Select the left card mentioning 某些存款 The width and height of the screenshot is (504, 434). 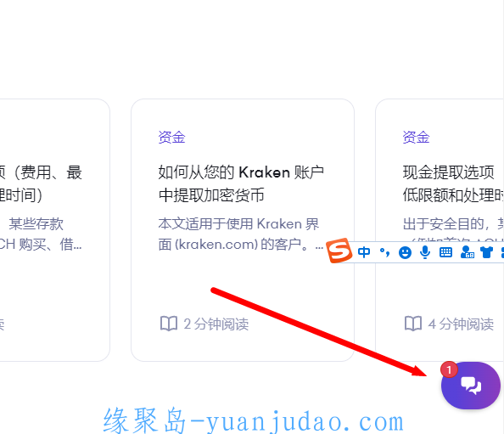tap(54, 230)
